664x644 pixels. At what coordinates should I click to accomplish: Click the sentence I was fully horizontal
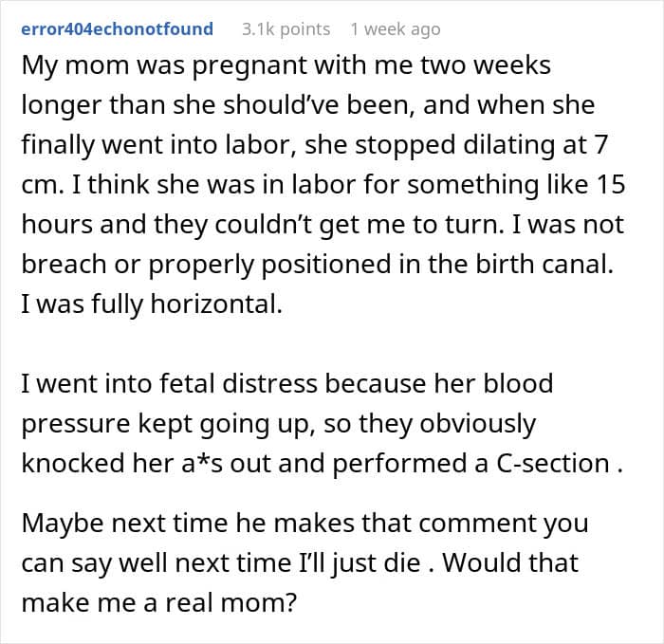tap(152, 304)
